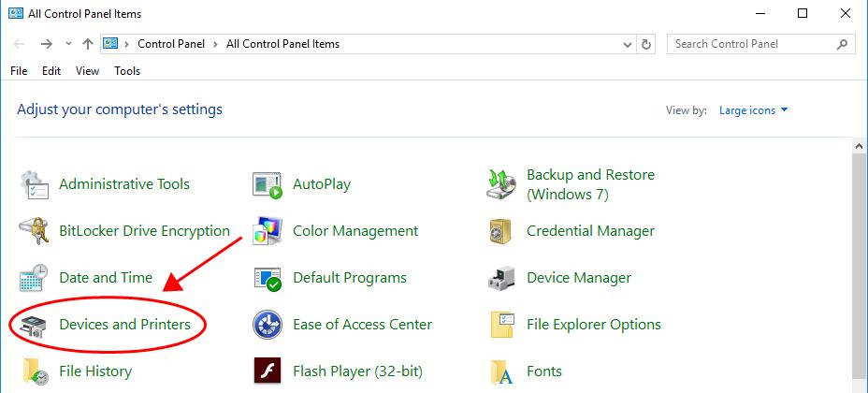
Task: Open the File menu
Action: [x=19, y=71]
